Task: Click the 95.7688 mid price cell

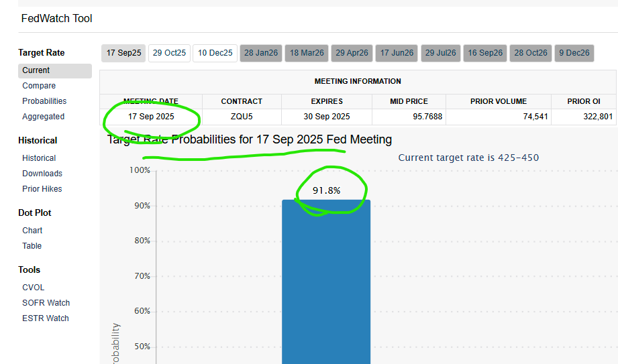Action: pos(409,117)
